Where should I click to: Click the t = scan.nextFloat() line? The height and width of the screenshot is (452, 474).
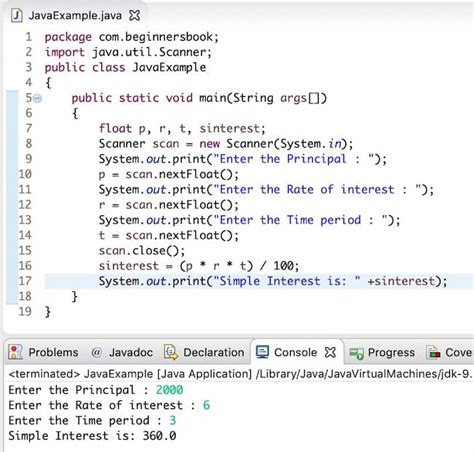click(169, 236)
